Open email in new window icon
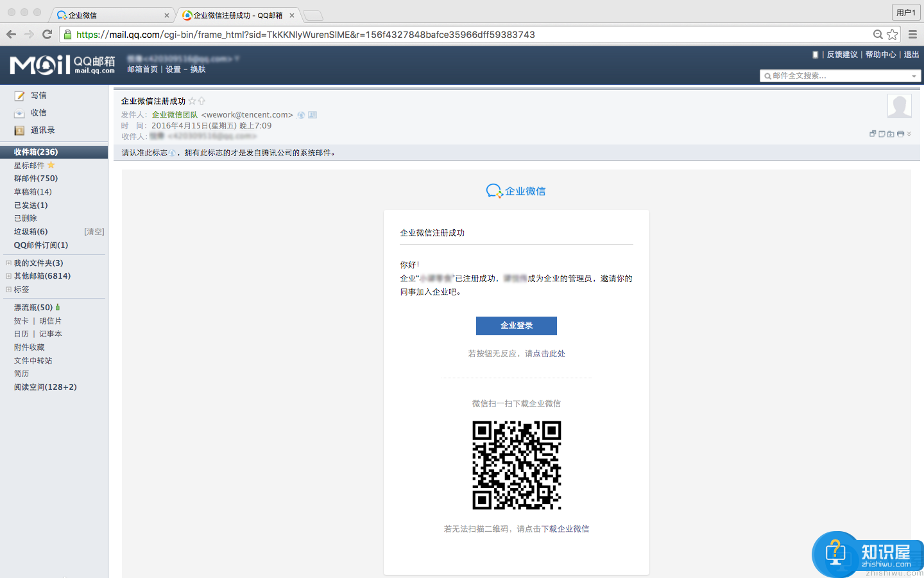This screenshot has width=924, height=578. point(873,134)
